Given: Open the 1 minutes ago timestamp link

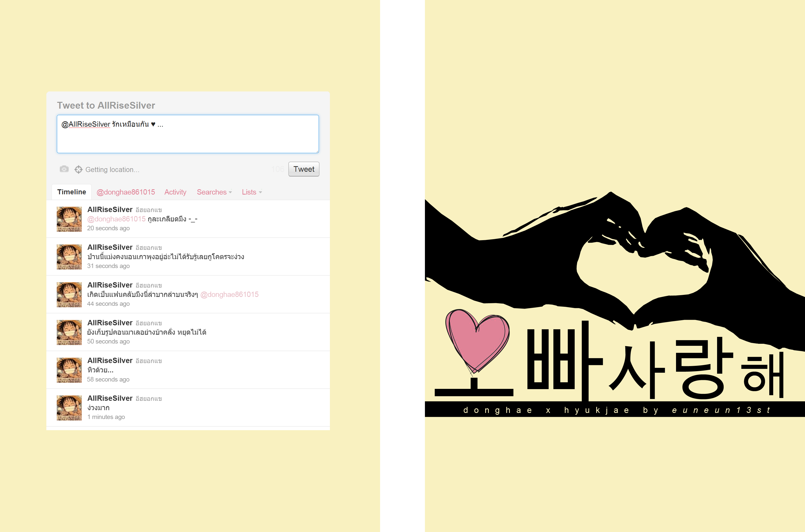Looking at the screenshot, I should point(106,417).
